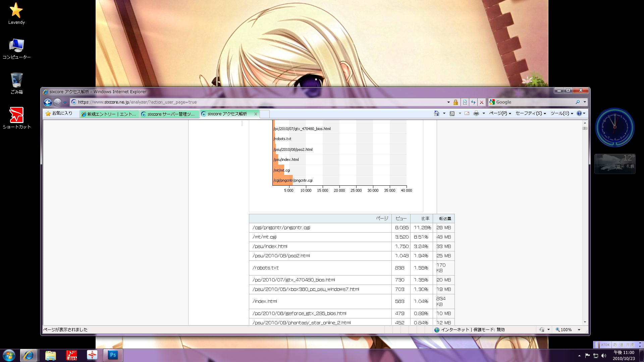Viewport: 644px width, 362px height.
Task: Open the search provider dropdown arrow
Action: pos(585,102)
